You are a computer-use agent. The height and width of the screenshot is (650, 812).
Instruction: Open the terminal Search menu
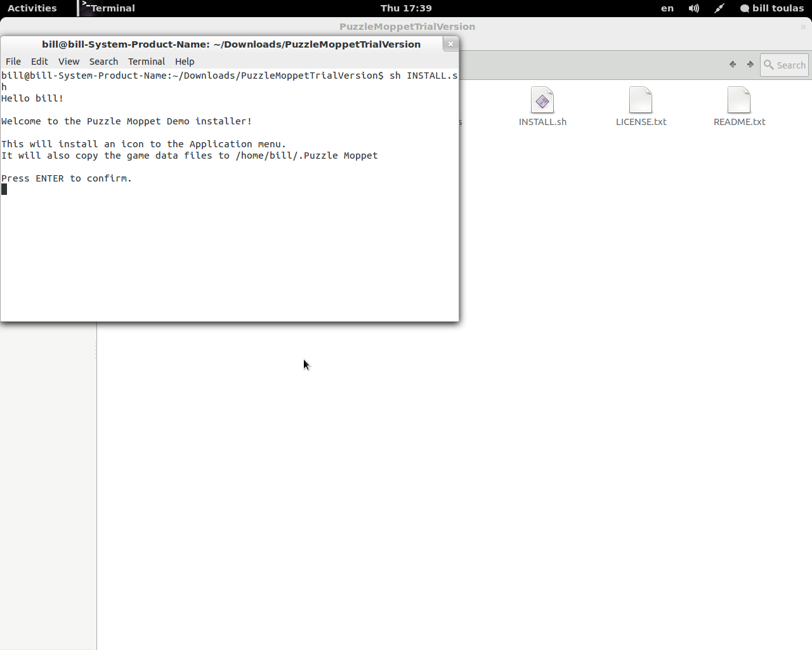[x=103, y=62]
